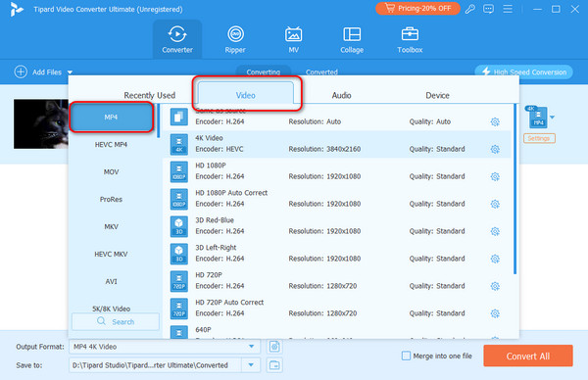The height and width of the screenshot is (380, 588).
Task: Choose HEVC MP4 in the format list
Action: point(111,145)
